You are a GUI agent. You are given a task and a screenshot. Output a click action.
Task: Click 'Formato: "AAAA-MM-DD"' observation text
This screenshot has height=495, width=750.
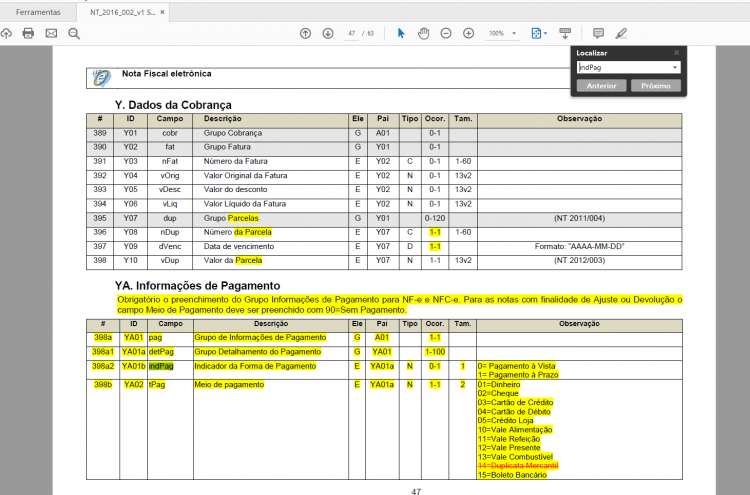click(x=580, y=246)
